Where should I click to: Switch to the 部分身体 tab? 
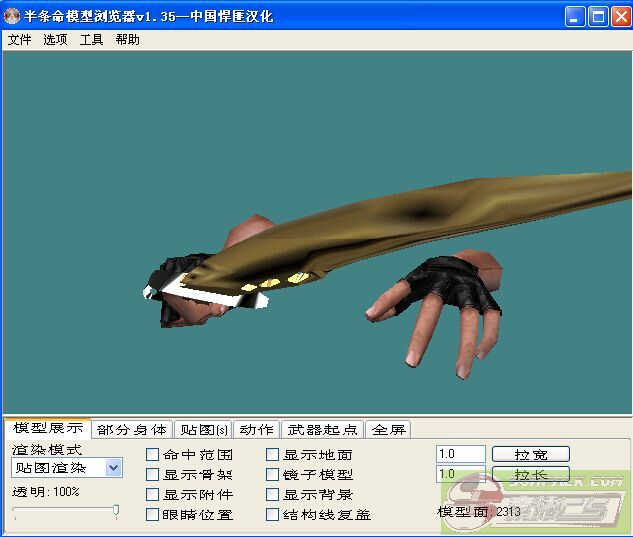pos(132,430)
